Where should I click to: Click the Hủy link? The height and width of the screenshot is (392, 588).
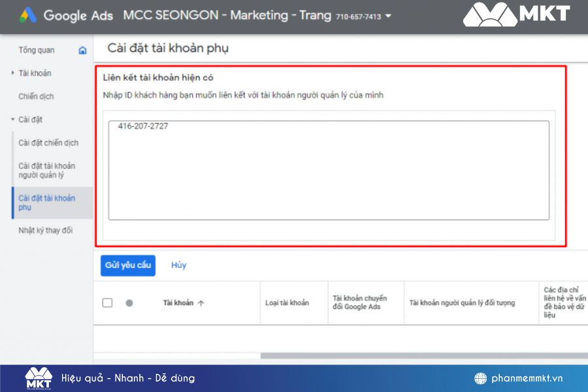178,265
